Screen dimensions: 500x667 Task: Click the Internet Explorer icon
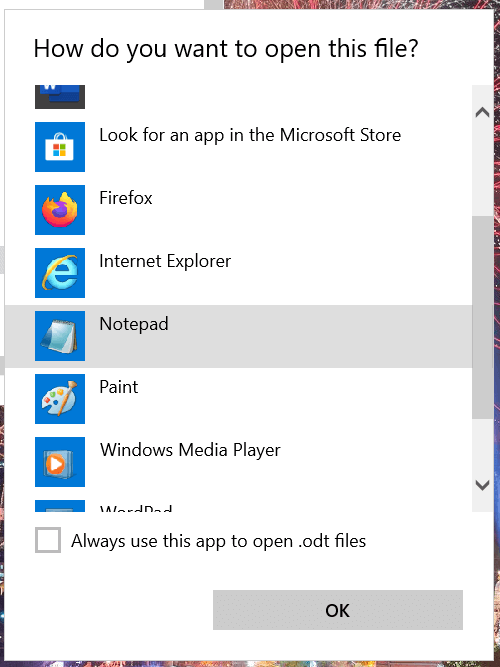[60, 273]
